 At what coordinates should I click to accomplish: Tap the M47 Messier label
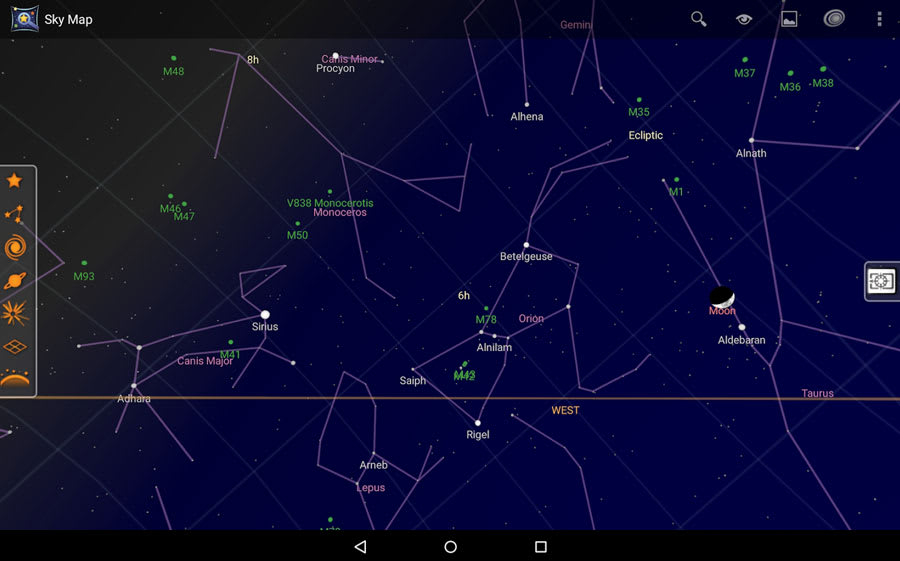(184, 216)
